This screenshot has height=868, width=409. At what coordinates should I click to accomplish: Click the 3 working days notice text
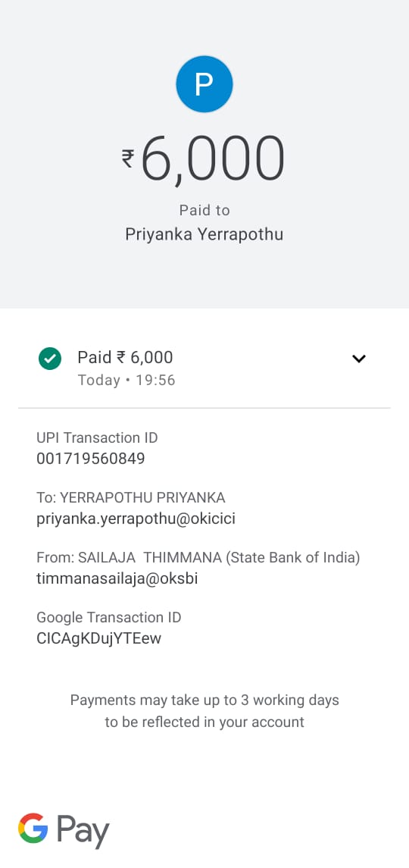coord(204,711)
